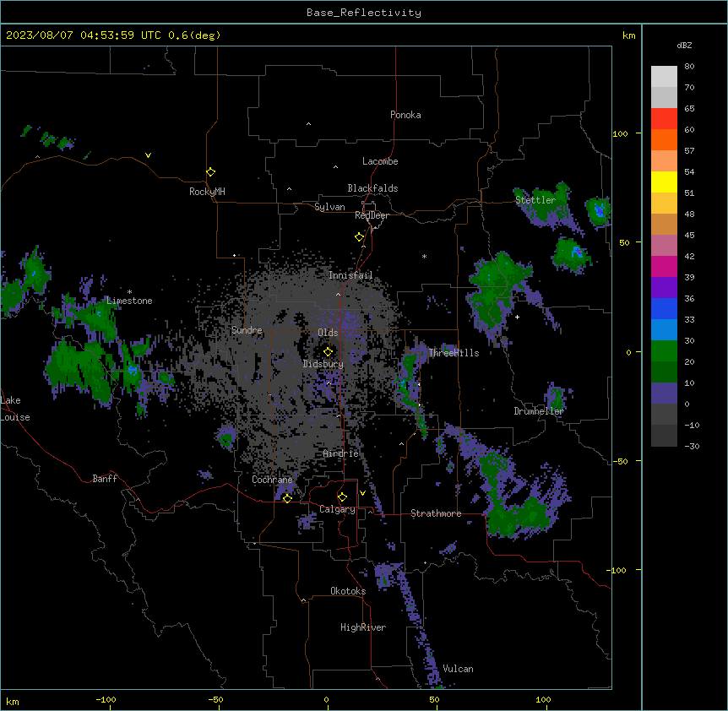Pick the red swatch in the dBZ legend
The image size is (728, 711).
[664, 119]
